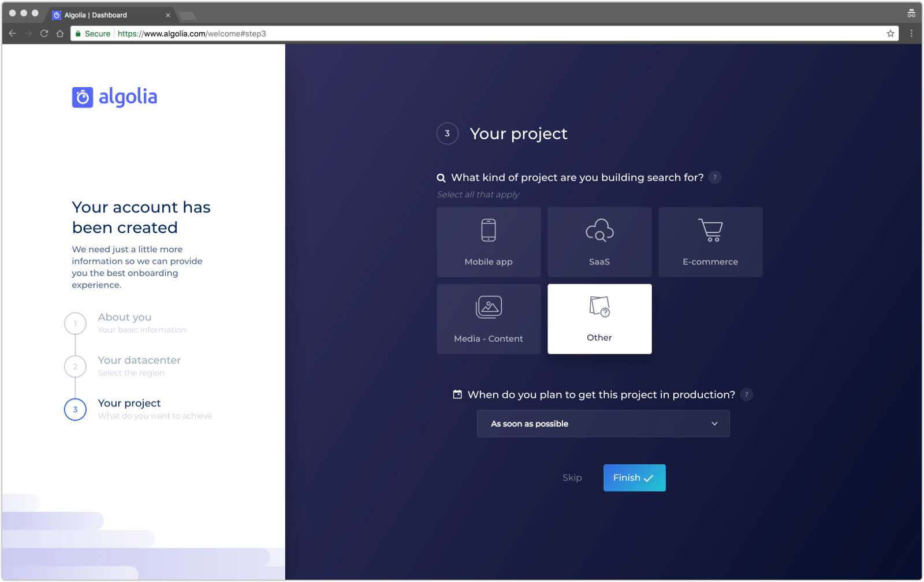Click the back navigation arrow
The image size is (924, 582).
click(13, 33)
